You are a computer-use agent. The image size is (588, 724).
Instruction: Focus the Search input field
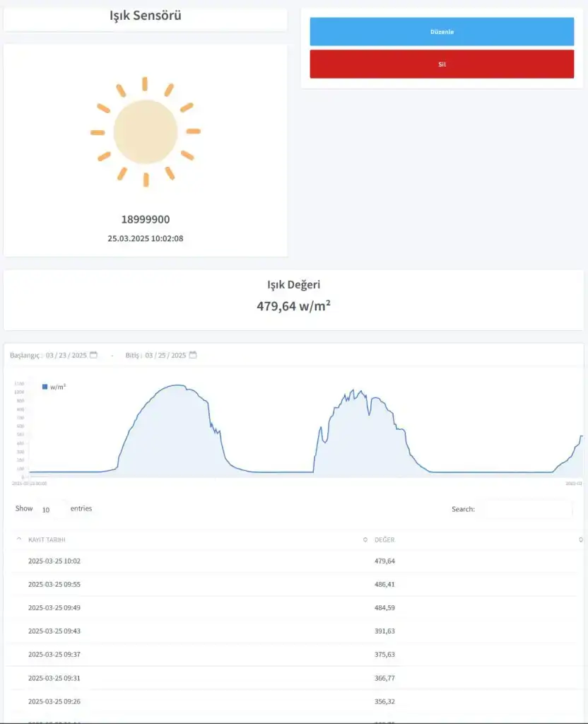(525, 509)
